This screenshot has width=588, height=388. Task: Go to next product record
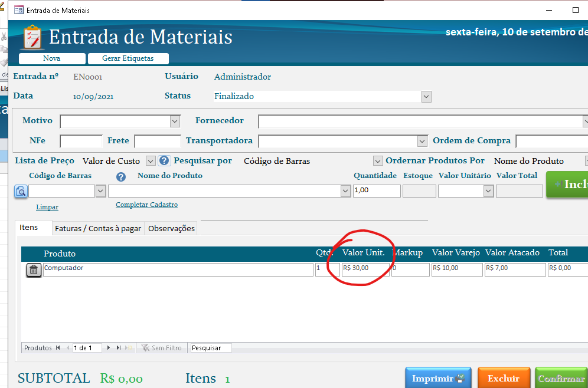[109, 347]
